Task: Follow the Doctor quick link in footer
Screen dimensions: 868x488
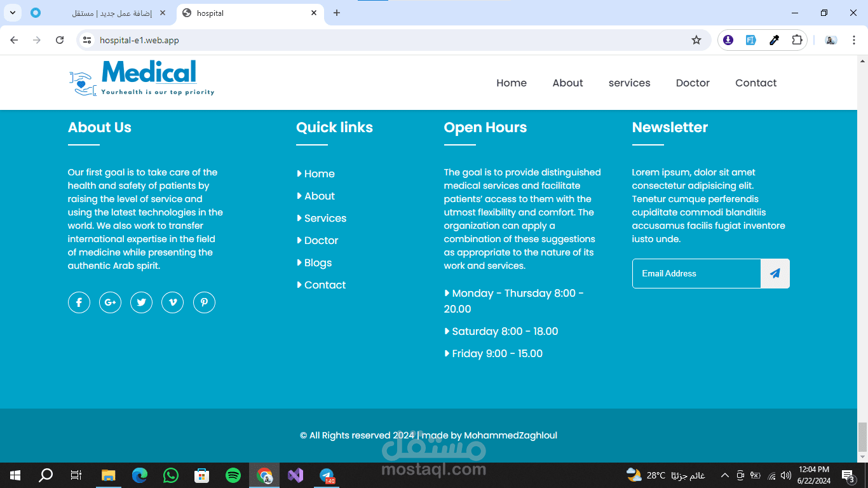Action: 318,240
